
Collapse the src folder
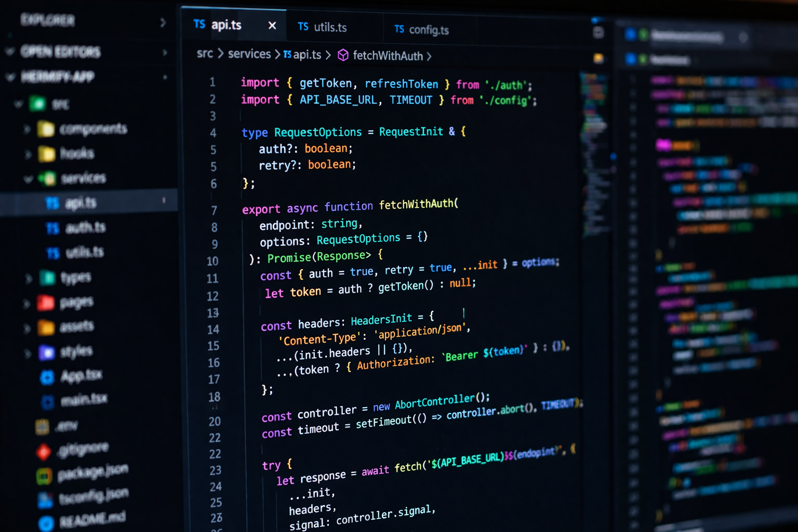(x=19, y=104)
